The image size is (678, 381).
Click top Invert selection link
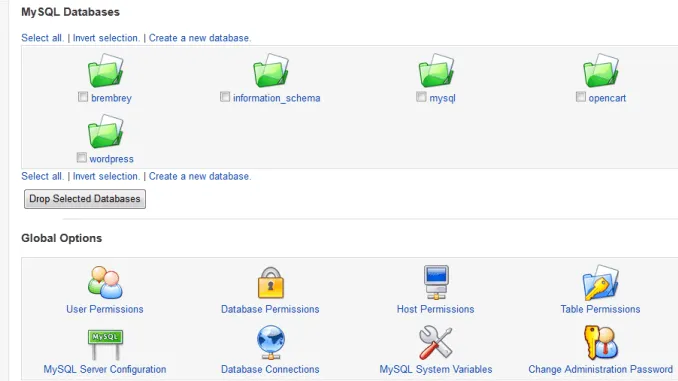[x=106, y=38]
